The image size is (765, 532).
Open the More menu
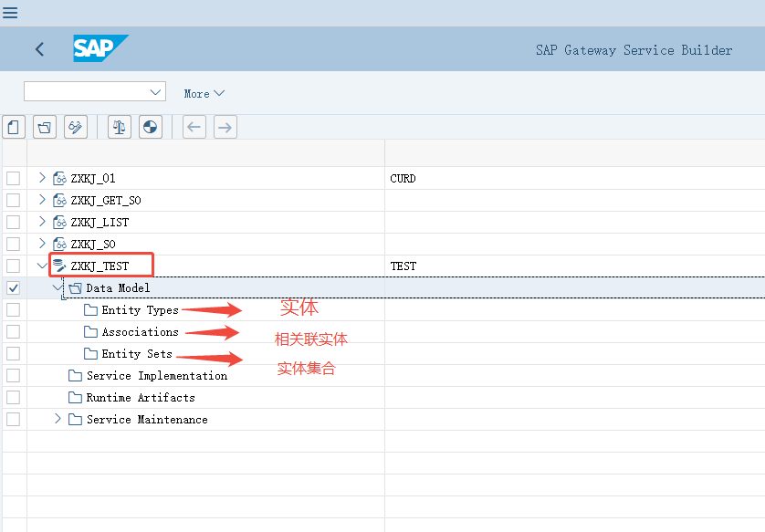204,93
